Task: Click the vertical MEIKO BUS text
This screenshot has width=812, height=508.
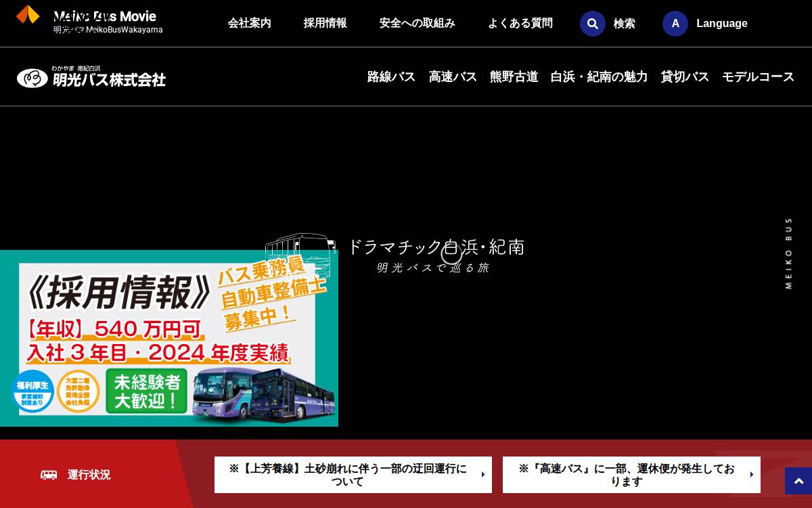Action: point(788,253)
